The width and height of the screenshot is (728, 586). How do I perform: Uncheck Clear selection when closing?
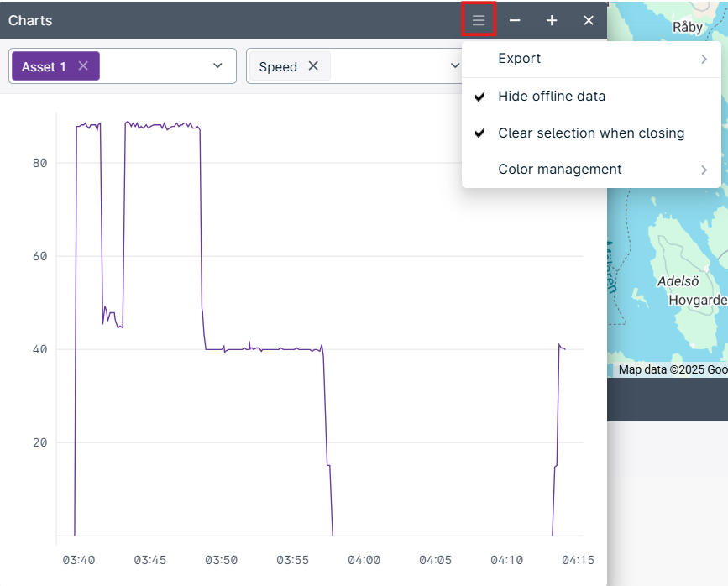[x=590, y=133]
